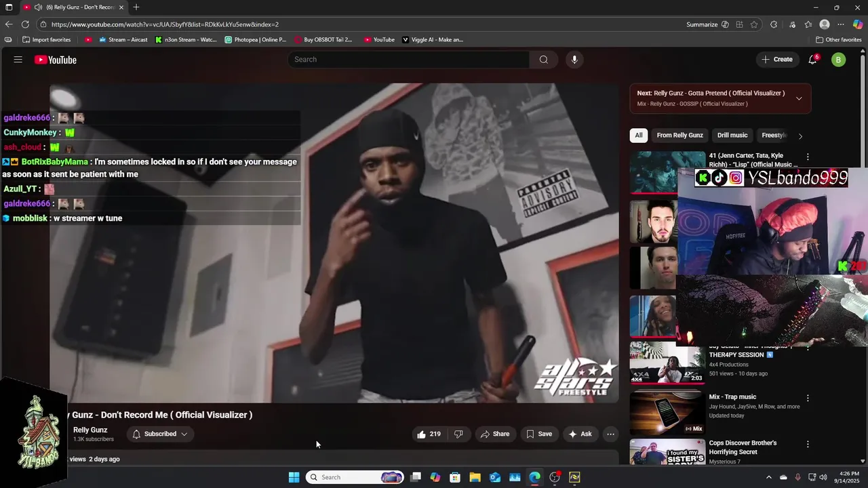The height and width of the screenshot is (488, 868).
Task: Open Task View on the taskbar
Action: pyautogui.click(x=416, y=477)
